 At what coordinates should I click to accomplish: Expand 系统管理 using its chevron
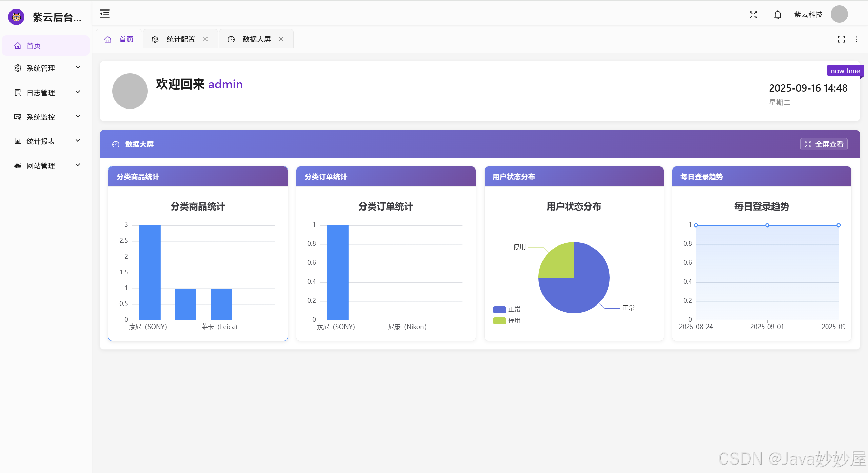point(78,67)
